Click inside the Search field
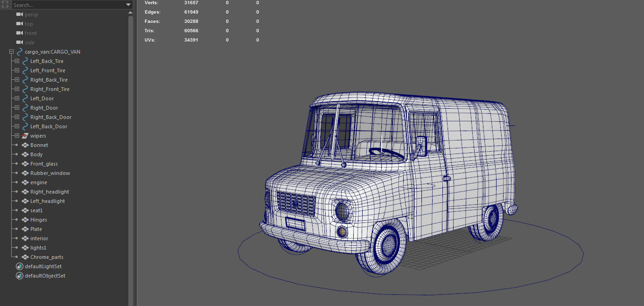The image size is (644, 306). click(70, 4)
